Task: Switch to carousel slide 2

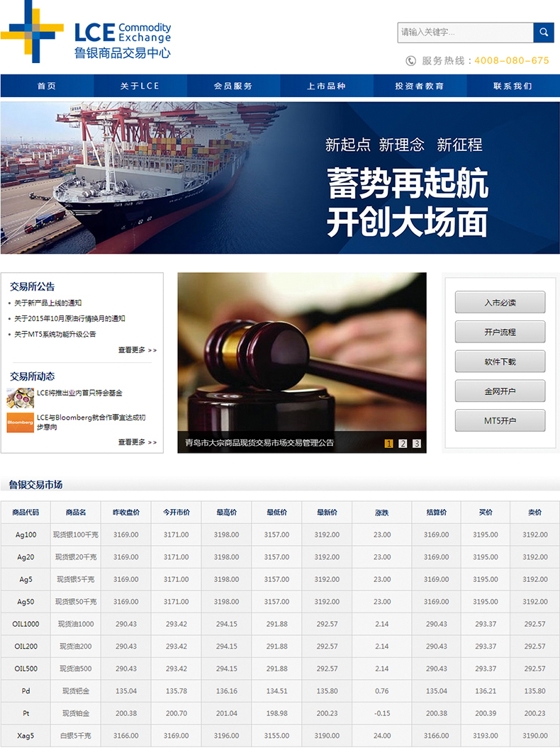Action: [403, 444]
